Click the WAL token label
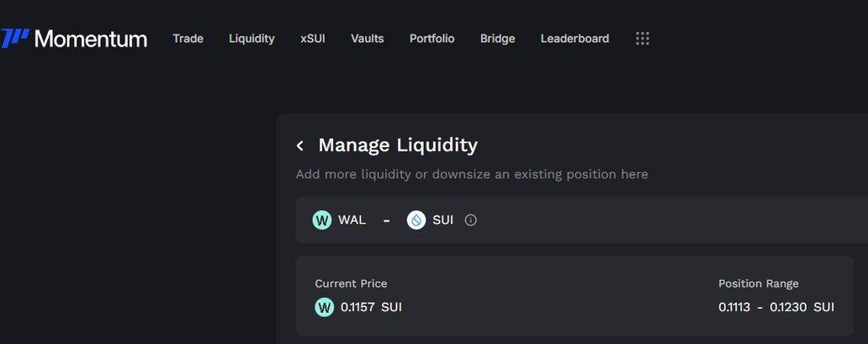Screen dimensions: 868x344 point(352,220)
